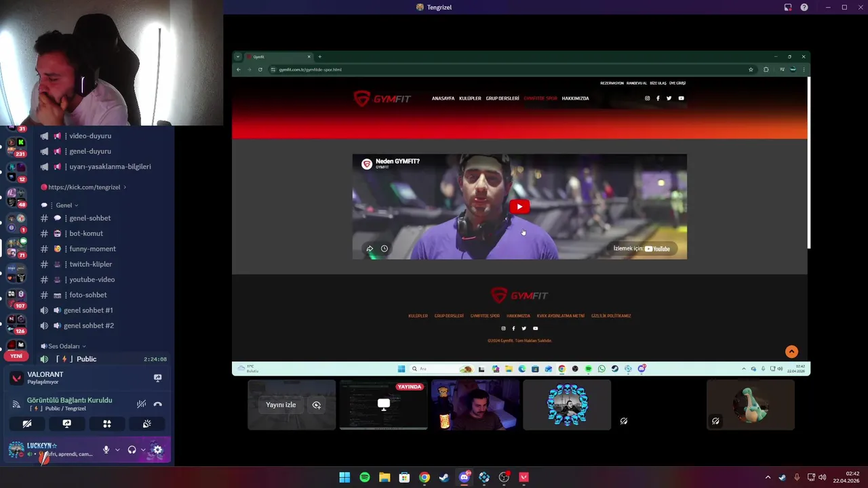
Task: Open video on YouTube via İzlemek için
Action: [x=642, y=249]
